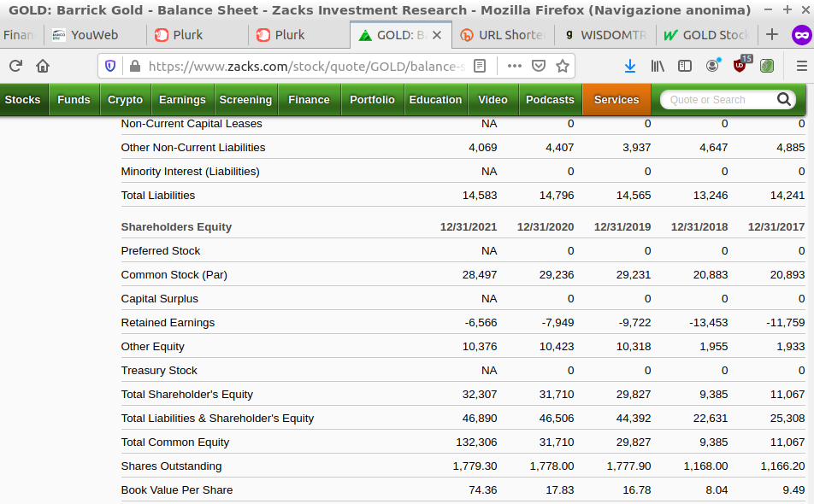Go to the Firefox home page icon
This screenshot has height=504, width=814.
43,66
